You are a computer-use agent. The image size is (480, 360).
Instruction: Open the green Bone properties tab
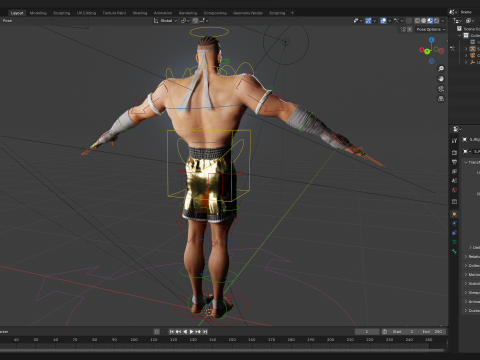[x=454, y=251]
